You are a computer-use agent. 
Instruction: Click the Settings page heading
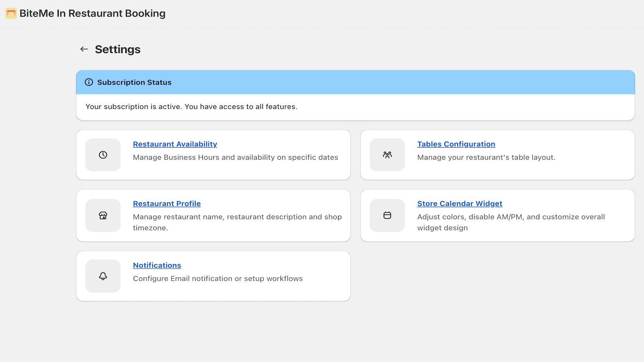(x=118, y=49)
